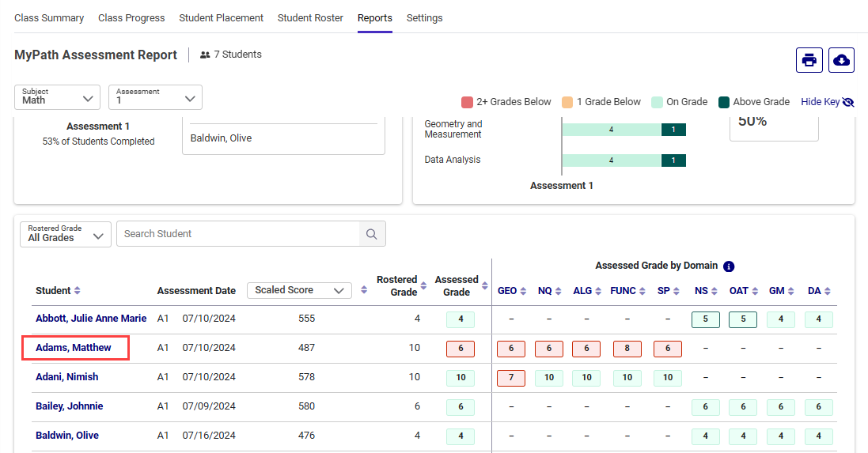Switch to the Class Progress tab
The width and height of the screenshot is (868, 453).
[131, 18]
